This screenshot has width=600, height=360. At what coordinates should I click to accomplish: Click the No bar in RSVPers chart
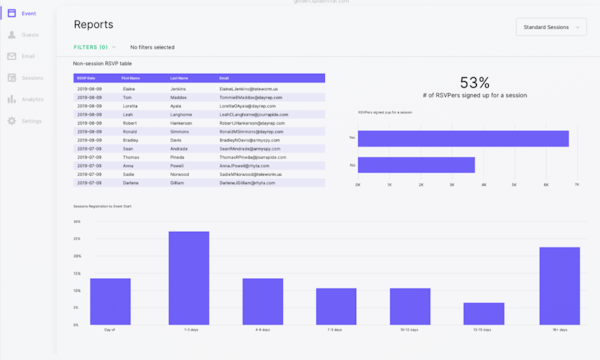(416, 165)
